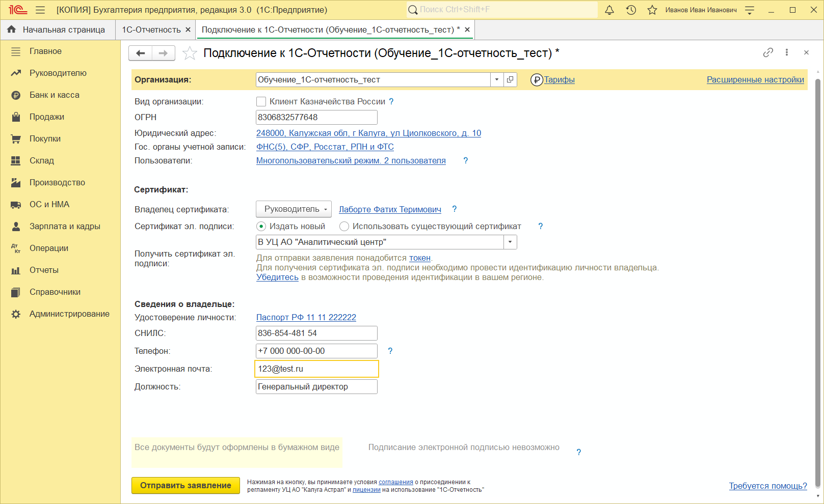
Task: Open Продажи section
Action: tap(60, 117)
